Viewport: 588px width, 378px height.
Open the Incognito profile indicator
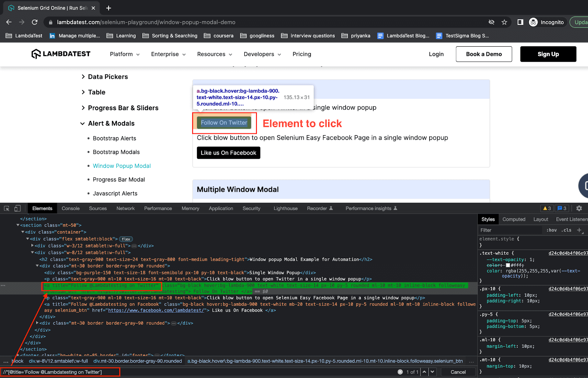[x=546, y=22]
